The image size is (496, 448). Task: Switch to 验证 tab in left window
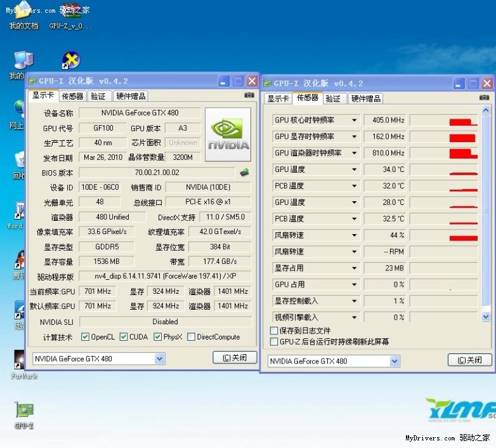tap(98, 96)
